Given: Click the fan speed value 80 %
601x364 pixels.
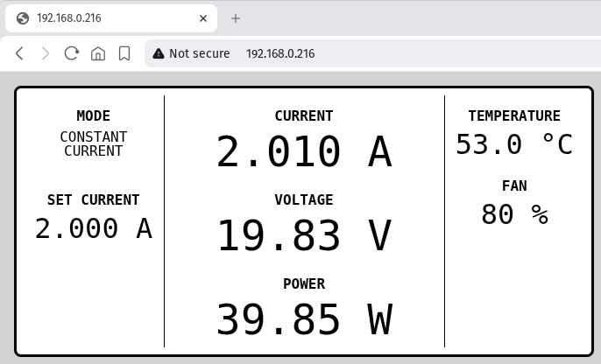Looking at the screenshot, I should 514,214.
